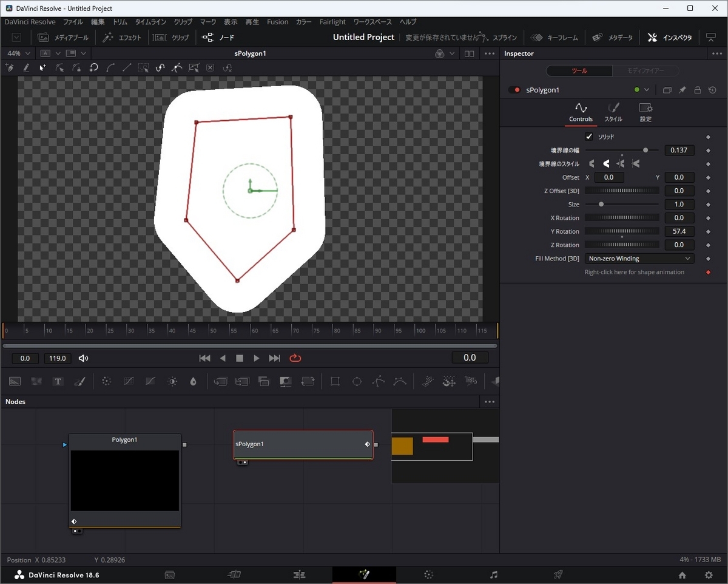Add a Merge node from toolbar
This screenshot has height=584, width=728.
click(264, 381)
